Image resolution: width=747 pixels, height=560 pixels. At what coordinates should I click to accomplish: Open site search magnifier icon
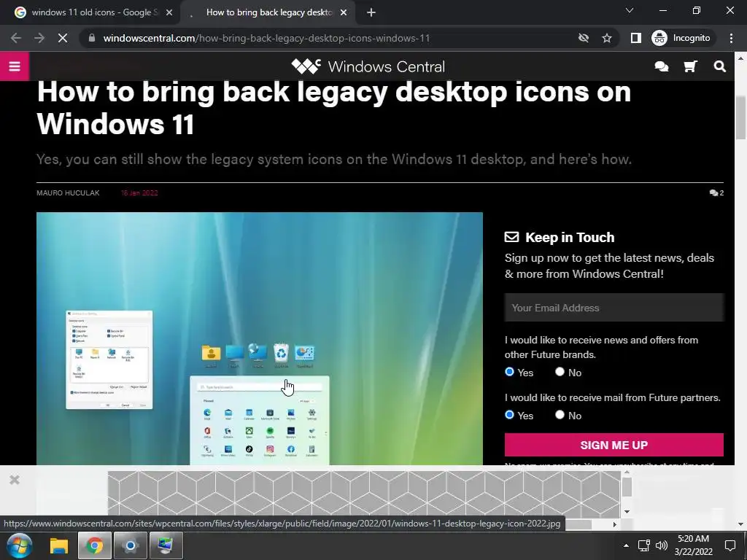click(x=720, y=66)
